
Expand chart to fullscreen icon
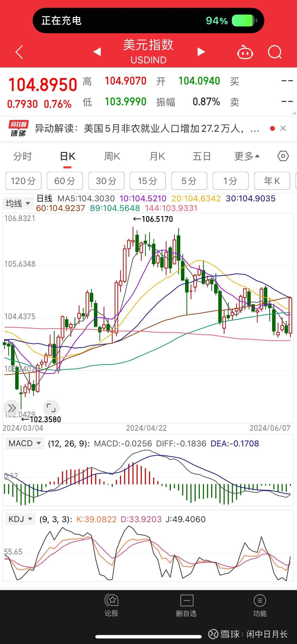51,408
